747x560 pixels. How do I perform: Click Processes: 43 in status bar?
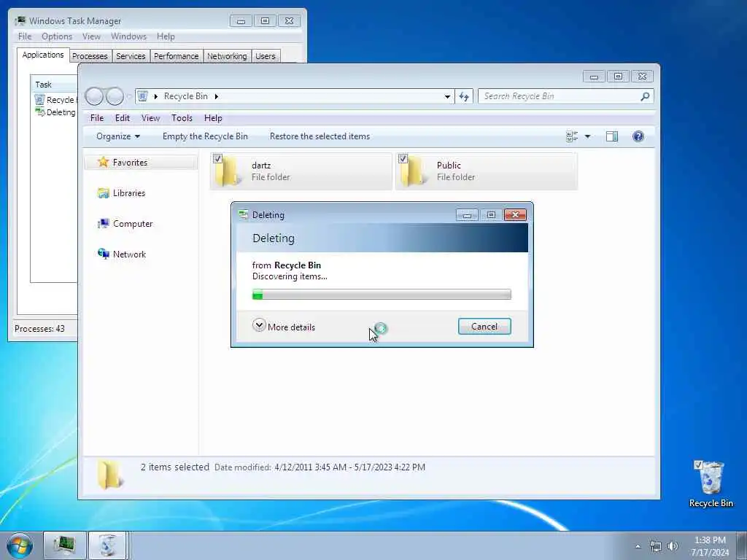tap(39, 329)
